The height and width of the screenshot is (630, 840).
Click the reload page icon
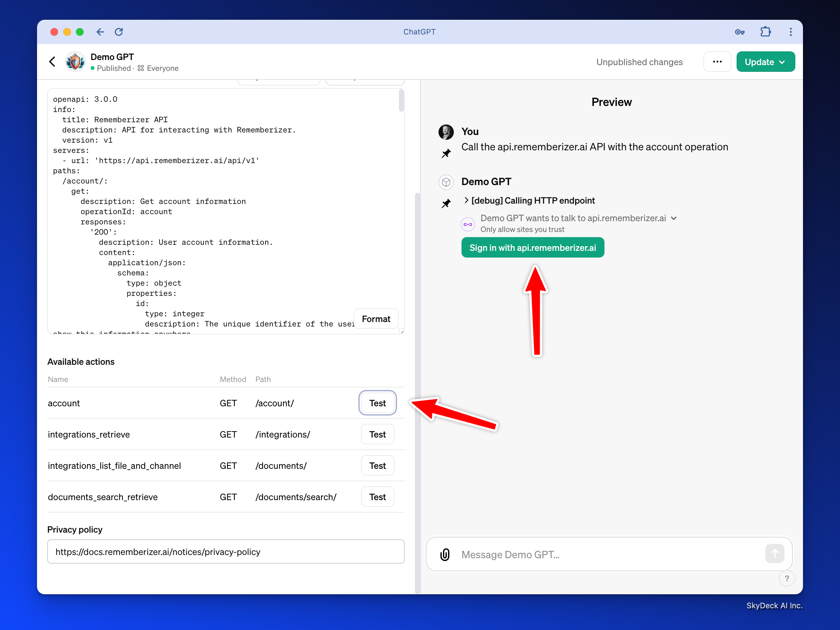[119, 32]
